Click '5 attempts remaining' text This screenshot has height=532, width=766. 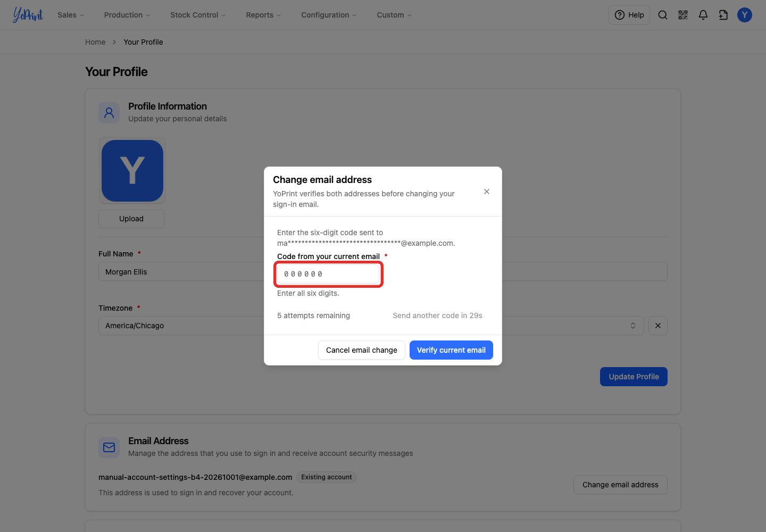(x=313, y=315)
